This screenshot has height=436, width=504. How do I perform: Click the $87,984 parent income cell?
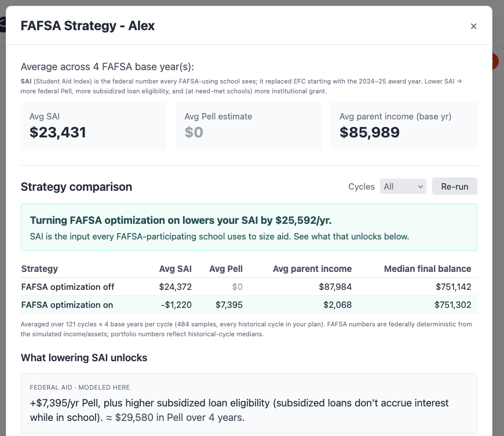pos(335,286)
